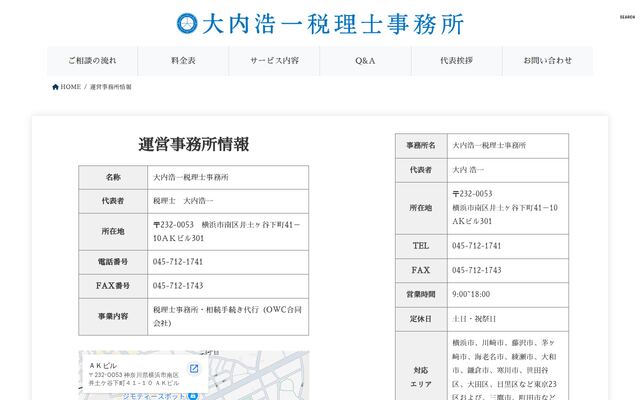This screenshot has height=400, width=640.
Task: Click the open-in-new-window icon on the map card
Action: point(194,369)
